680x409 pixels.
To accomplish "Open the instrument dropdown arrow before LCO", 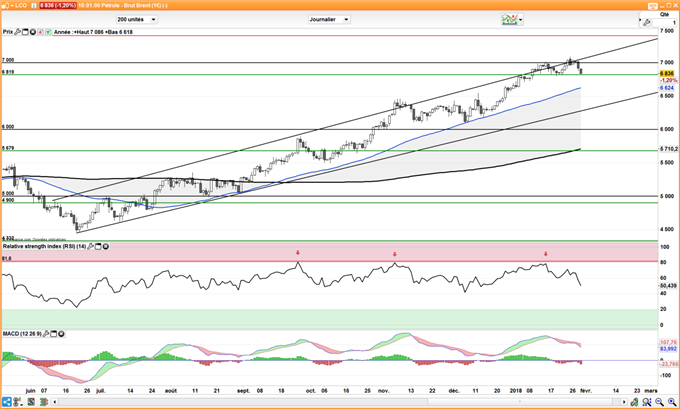I will tap(12, 6).
